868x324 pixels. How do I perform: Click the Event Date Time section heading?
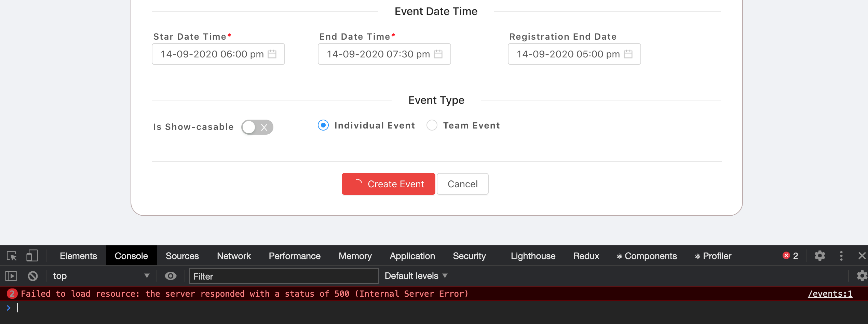tap(436, 11)
